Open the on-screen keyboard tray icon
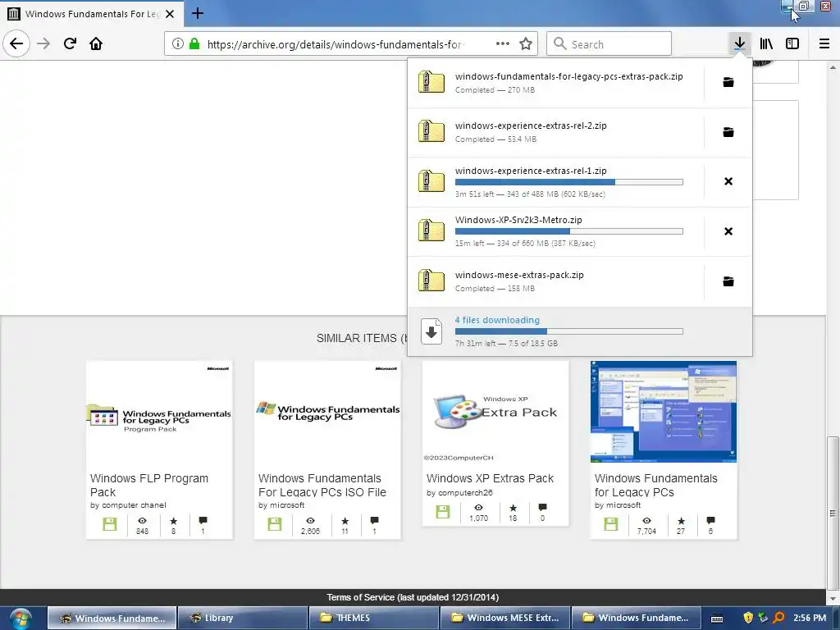The height and width of the screenshot is (630, 840). coord(717,619)
